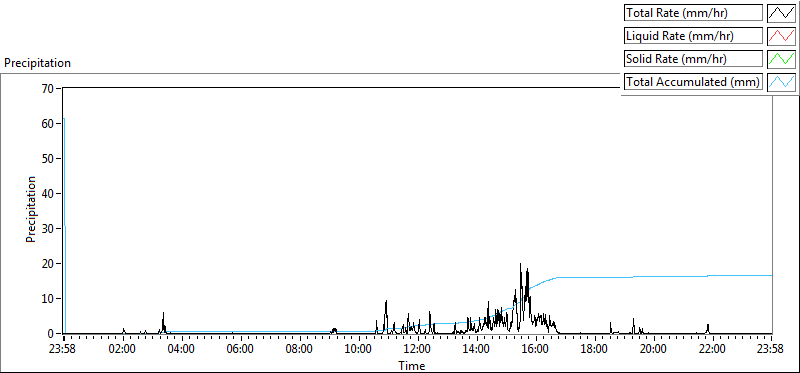This screenshot has height=373, width=800.
Task: Click the Total Accumulated blue line swatch
Action: [782, 82]
